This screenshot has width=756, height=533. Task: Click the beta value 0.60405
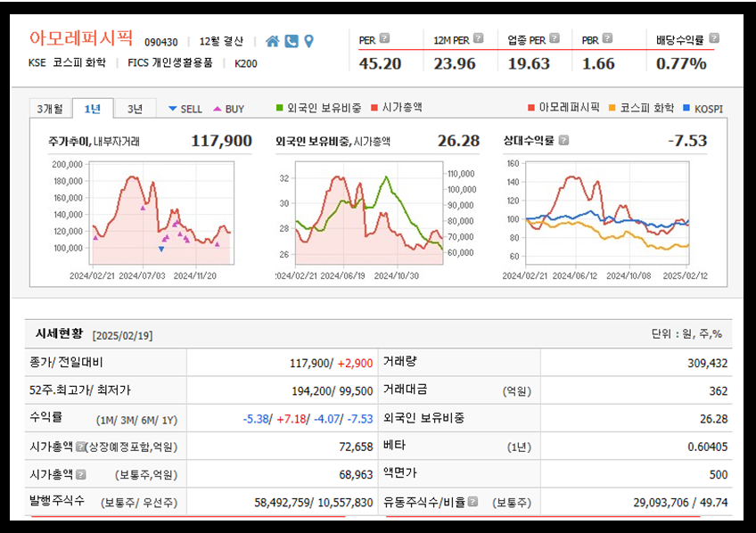click(707, 447)
